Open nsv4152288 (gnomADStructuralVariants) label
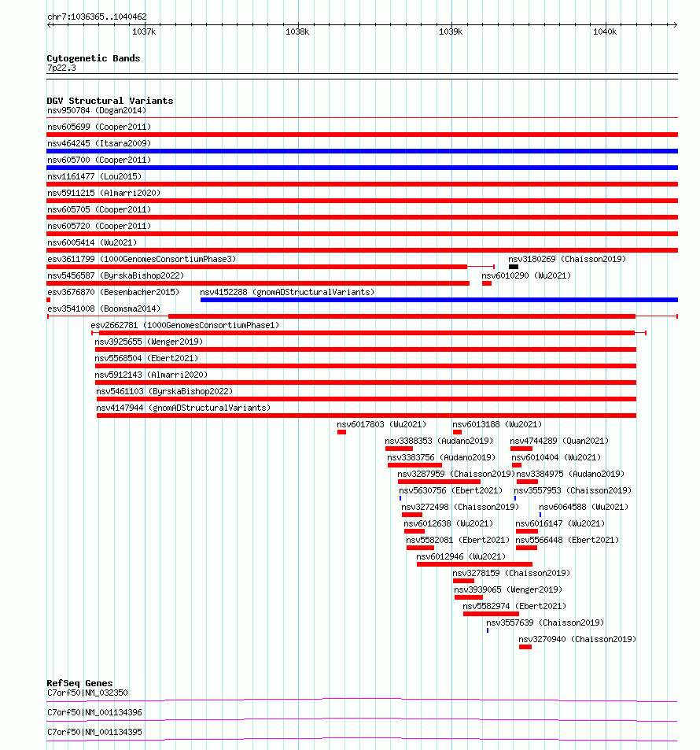 coord(287,292)
